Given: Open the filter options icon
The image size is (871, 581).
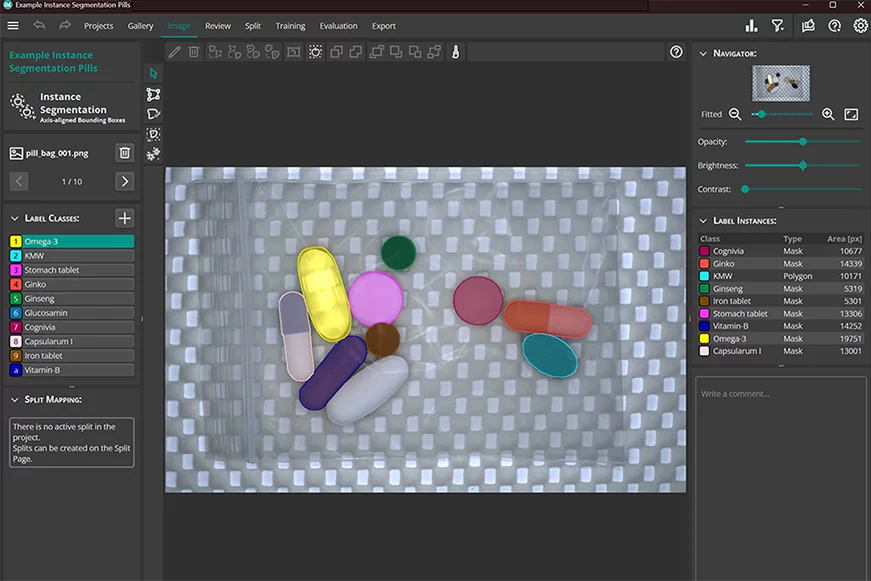Looking at the screenshot, I should coord(777,26).
